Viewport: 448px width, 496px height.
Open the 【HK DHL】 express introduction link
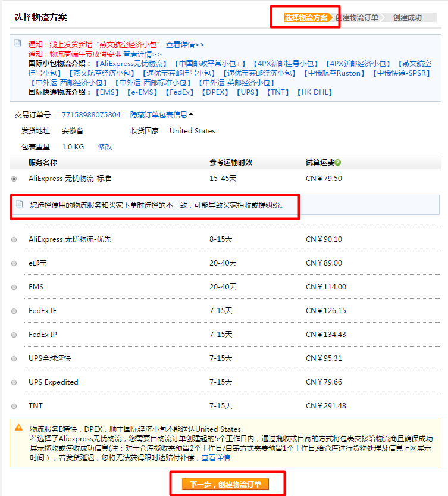coord(314,92)
